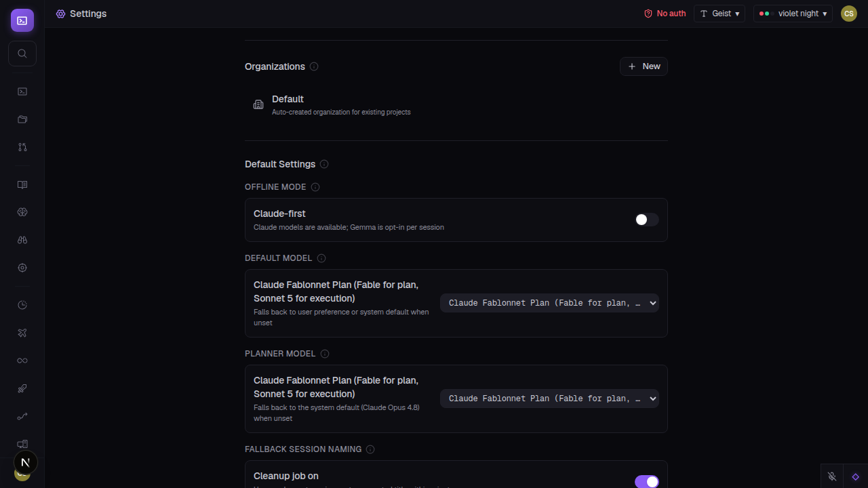Disable the Cleanup job on toggle
Image resolution: width=868 pixels, height=488 pixels.
click(647, 482)
